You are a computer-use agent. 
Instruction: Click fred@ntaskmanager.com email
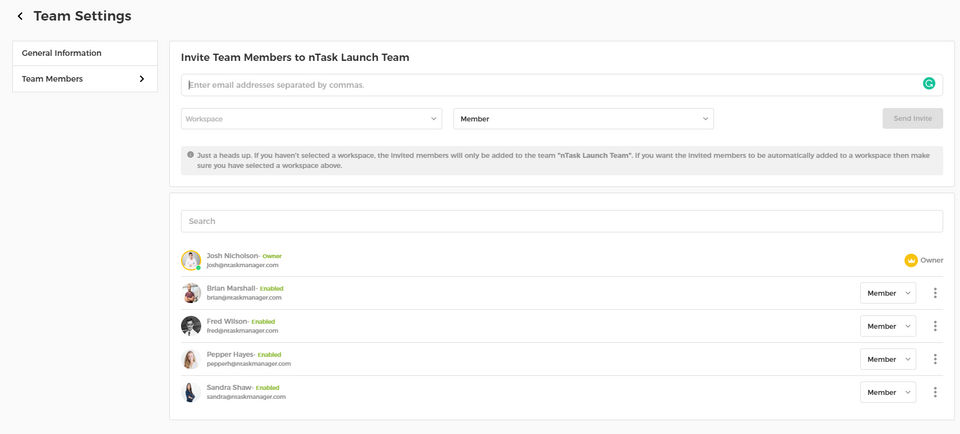tap(242, 331)
